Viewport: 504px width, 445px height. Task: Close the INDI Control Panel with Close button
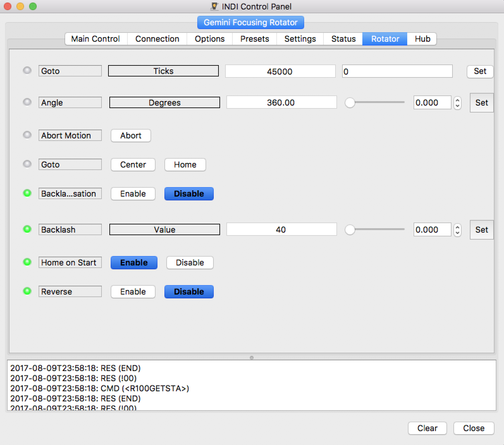coord(474,428)
